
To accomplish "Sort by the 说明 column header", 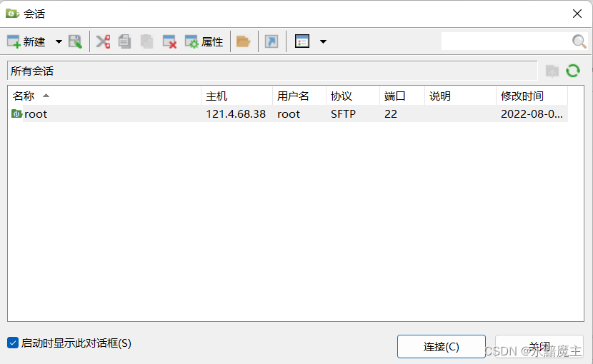I will pyautogui.click(x=460, y=96).
